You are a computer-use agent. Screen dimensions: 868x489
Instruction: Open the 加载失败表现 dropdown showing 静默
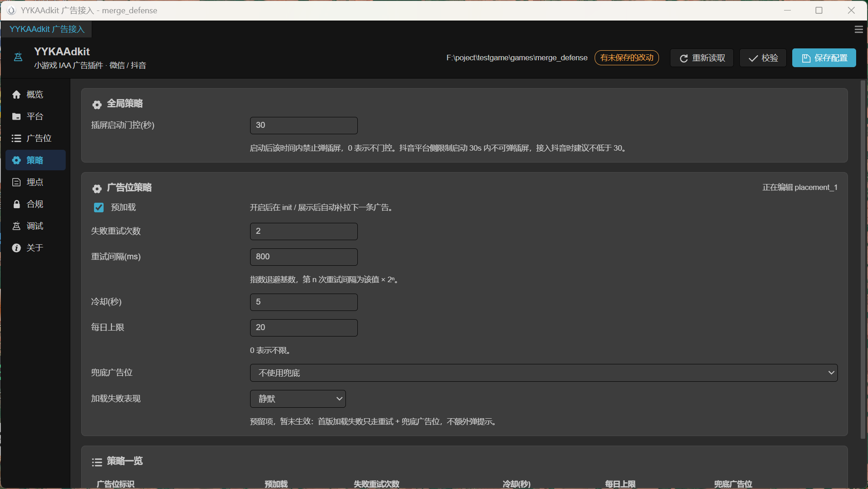(x=298, y=399)
